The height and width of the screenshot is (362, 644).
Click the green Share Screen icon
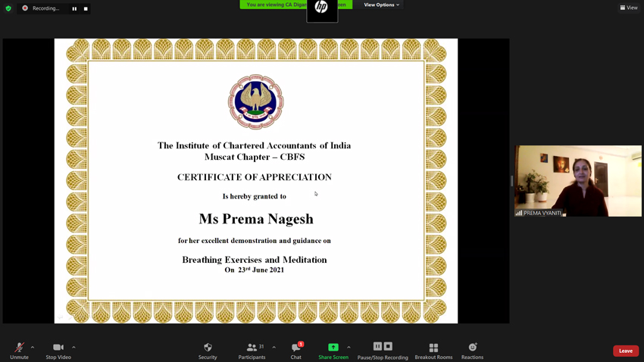tap(333, 348)
